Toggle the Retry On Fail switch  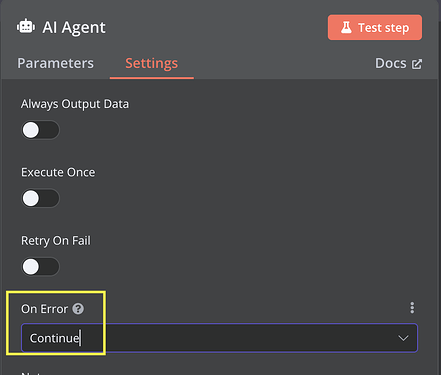pyautogui.click(x=41, y=267)
